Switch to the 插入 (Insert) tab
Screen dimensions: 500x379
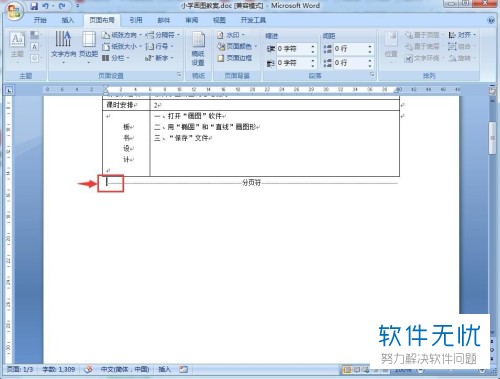(x=68, y=20)
